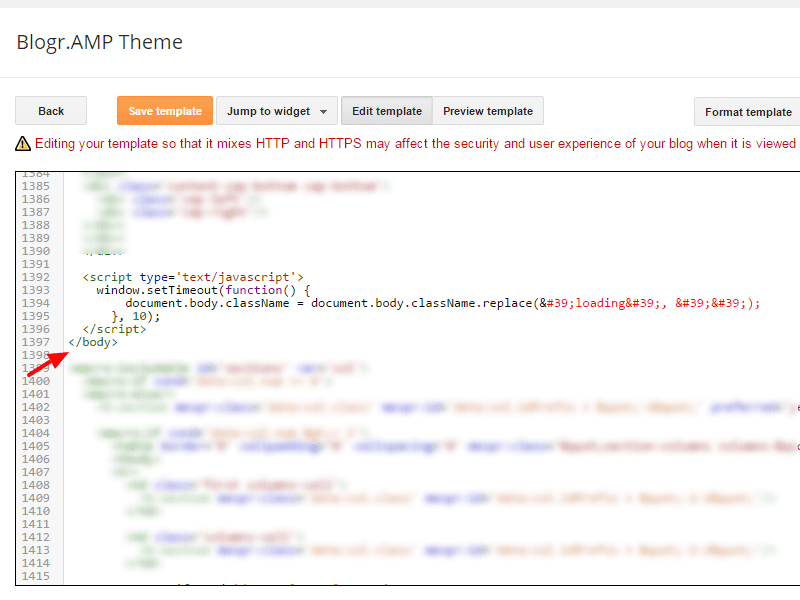Click line number 1391 in the gutter
Screen dimensions: 800x600
(36, 264)
